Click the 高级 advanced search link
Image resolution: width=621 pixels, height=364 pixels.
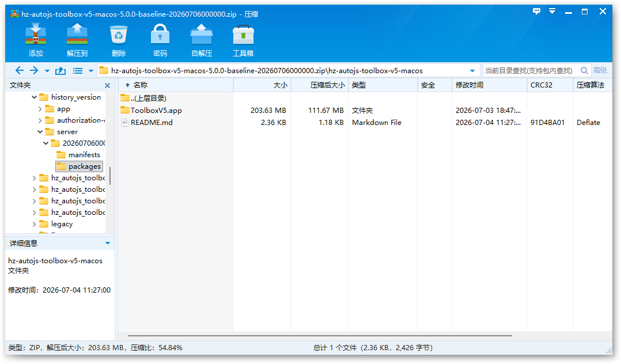pos(600,70)
